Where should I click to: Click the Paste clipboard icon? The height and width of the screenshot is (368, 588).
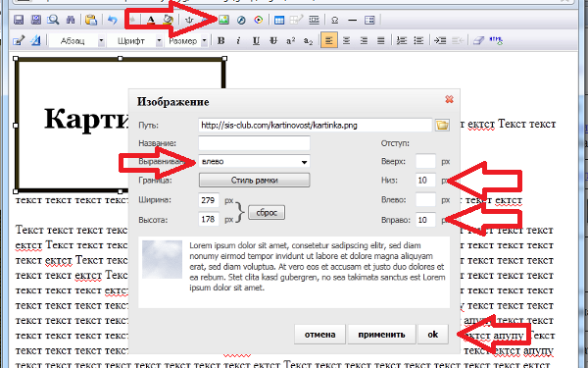click(91, 20)
